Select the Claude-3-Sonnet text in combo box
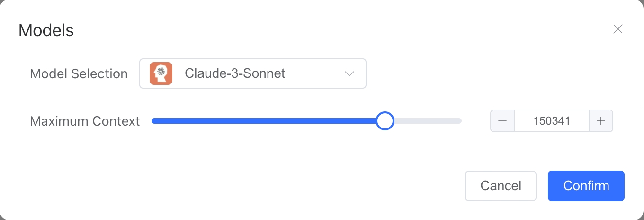The image size is (644, 220). [235, 73]
